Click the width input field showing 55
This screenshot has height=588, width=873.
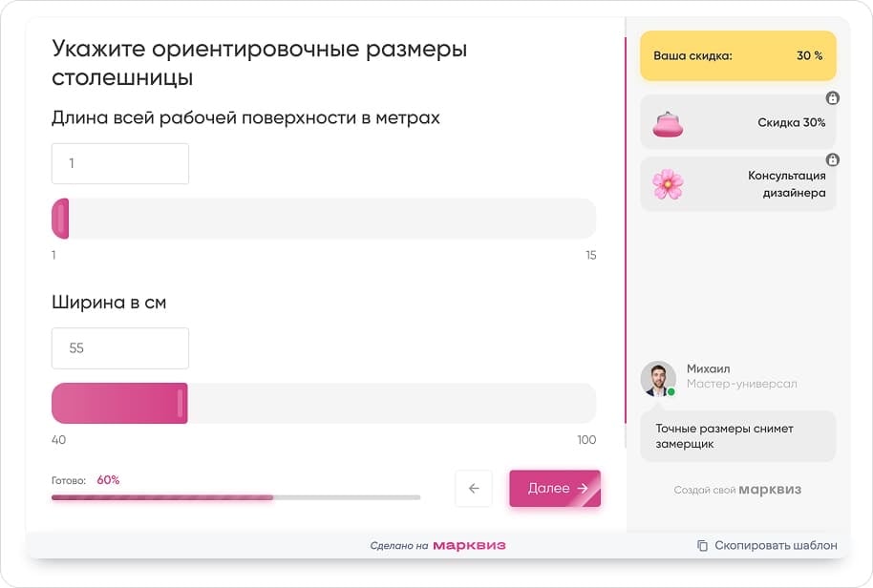click(120, 348)
